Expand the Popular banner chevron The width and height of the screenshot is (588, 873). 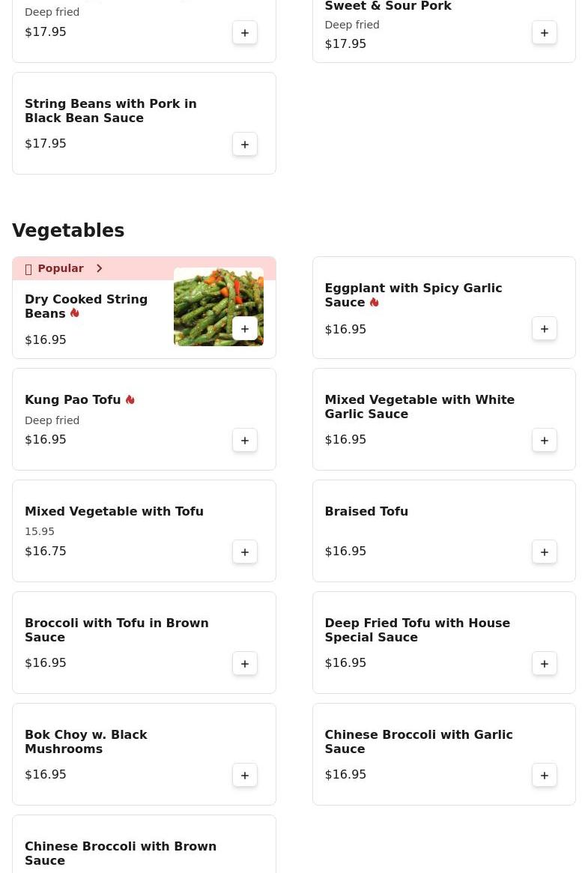point(99,268)
